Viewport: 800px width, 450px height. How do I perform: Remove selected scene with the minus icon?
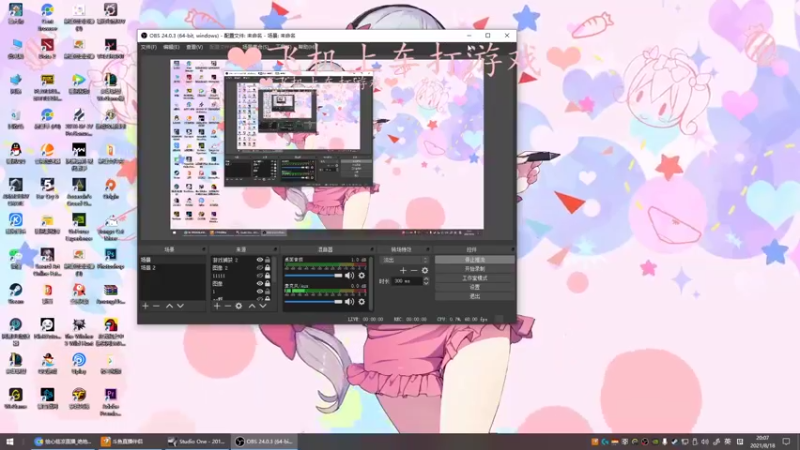[x=157, y=306]
